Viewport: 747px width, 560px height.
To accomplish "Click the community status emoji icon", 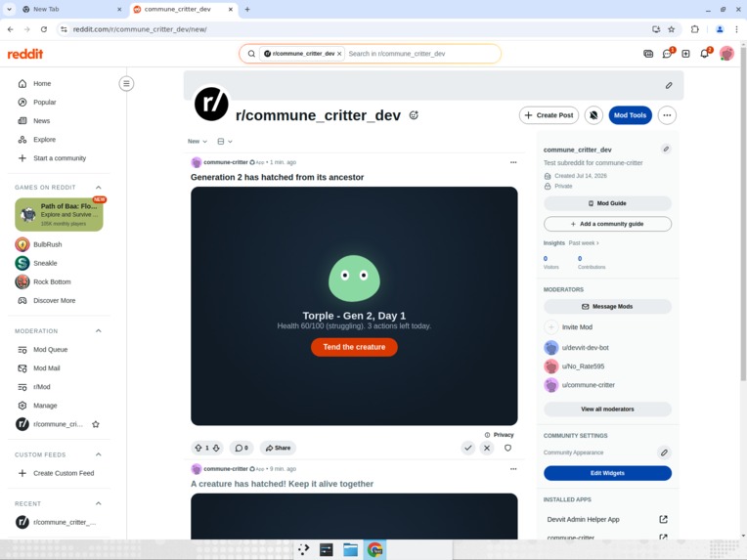I will click(x=414, y=115).
